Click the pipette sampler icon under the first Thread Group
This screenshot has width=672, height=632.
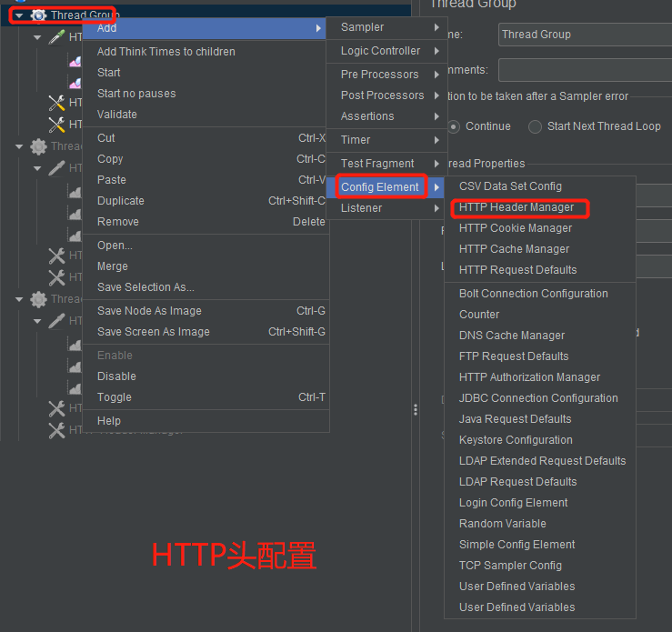pyautogui.click(x=56, y=37)
